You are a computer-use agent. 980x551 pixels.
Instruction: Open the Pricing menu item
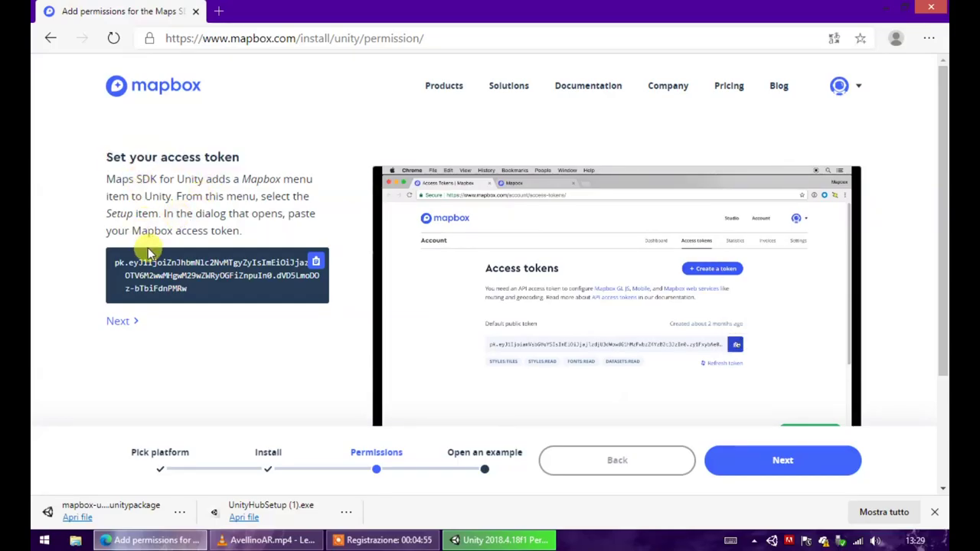tap(729, 86)
